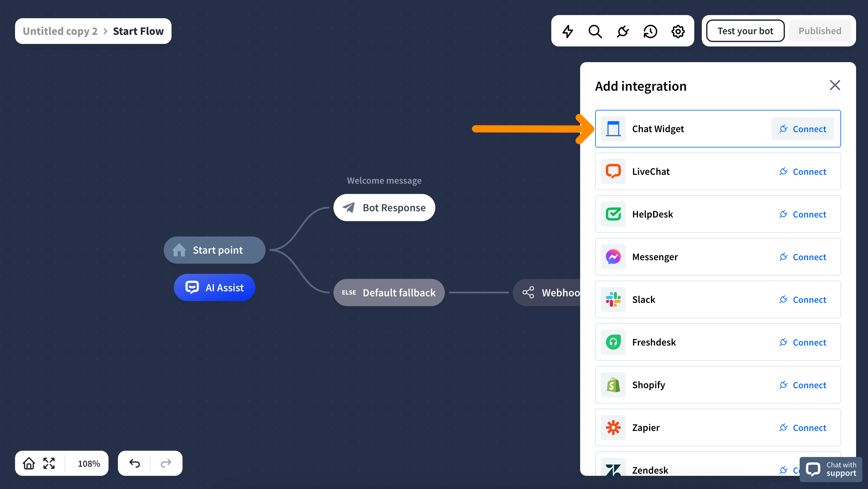Select the Start point node
Image resolution: width=868 pixels, height=489 pixels.
coord(214,250)
